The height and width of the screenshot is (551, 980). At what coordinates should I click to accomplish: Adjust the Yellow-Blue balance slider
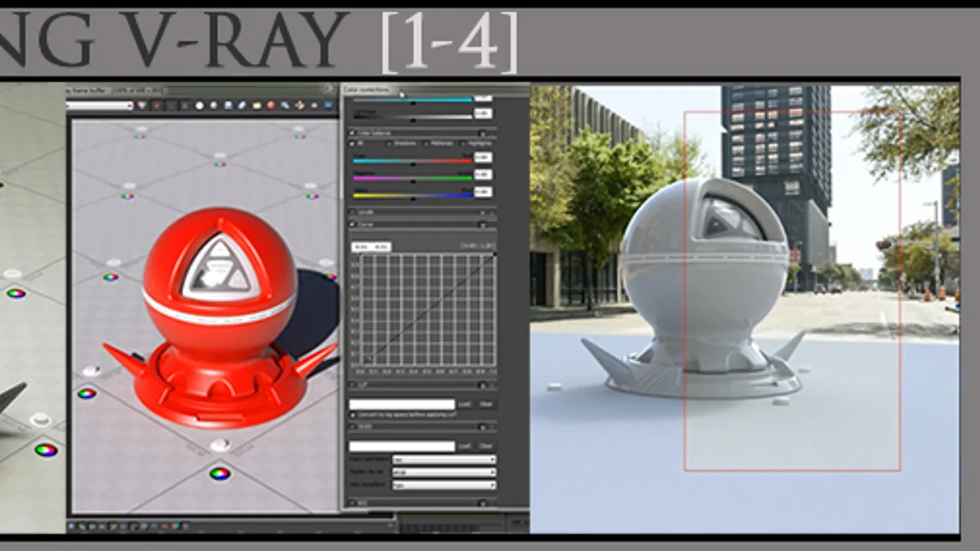pos(412,196)
